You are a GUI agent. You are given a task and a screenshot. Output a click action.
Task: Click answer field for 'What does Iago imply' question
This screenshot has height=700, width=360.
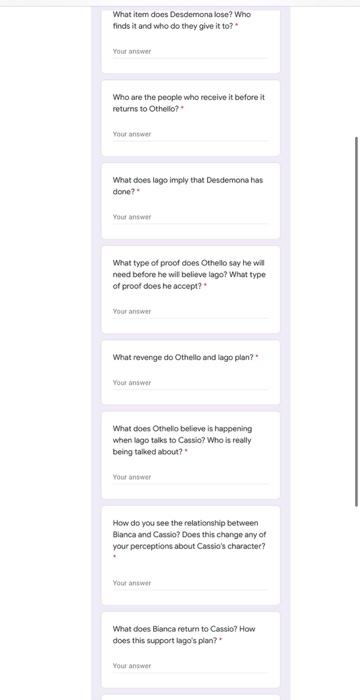(x=190, y=217)
